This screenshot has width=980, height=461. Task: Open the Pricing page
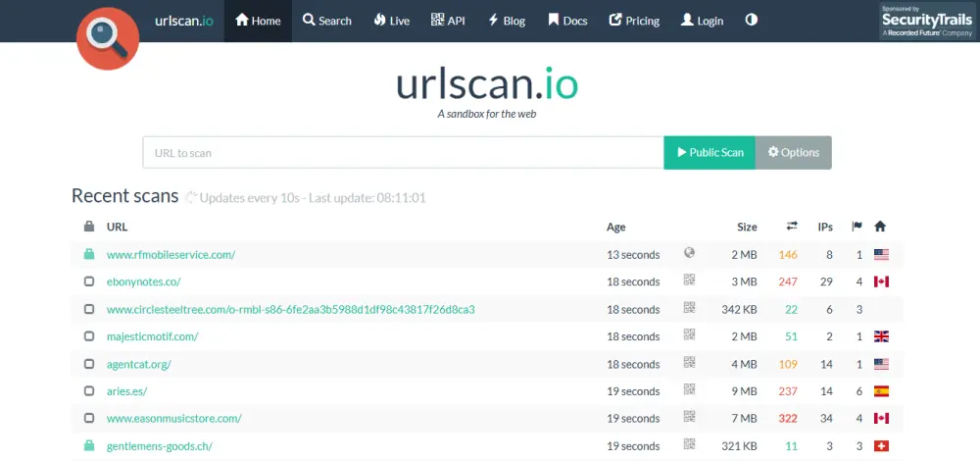click(x=634, y=21)
